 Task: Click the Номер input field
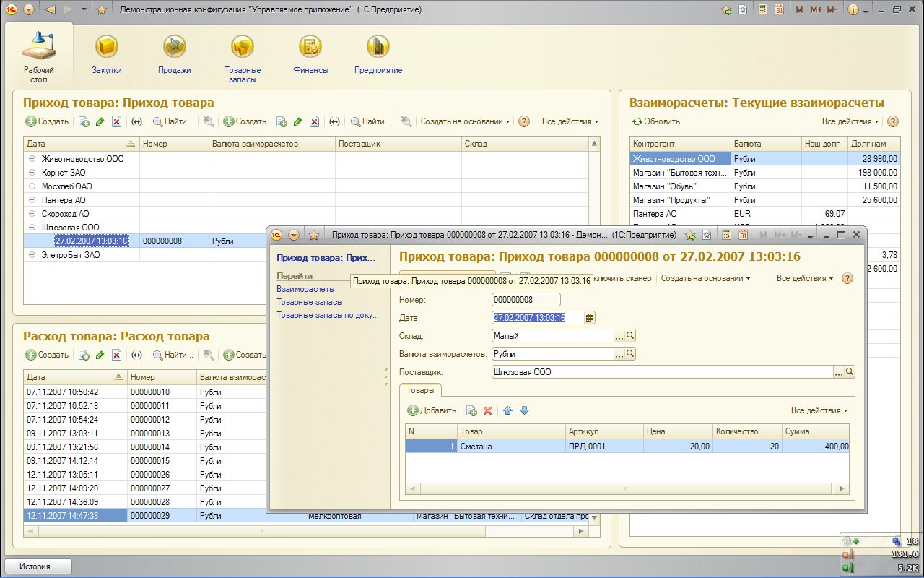[x=526, y=299]
